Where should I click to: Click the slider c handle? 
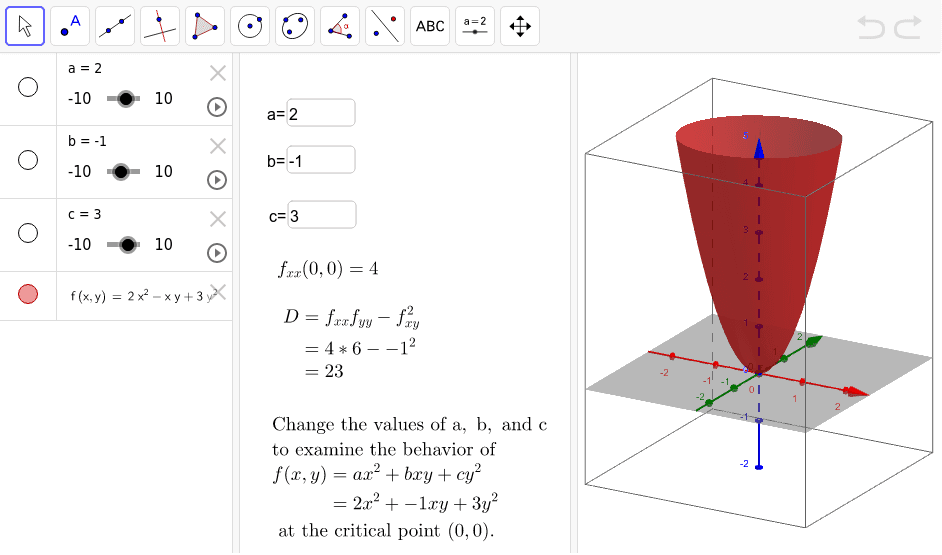[x=127, y=244]
